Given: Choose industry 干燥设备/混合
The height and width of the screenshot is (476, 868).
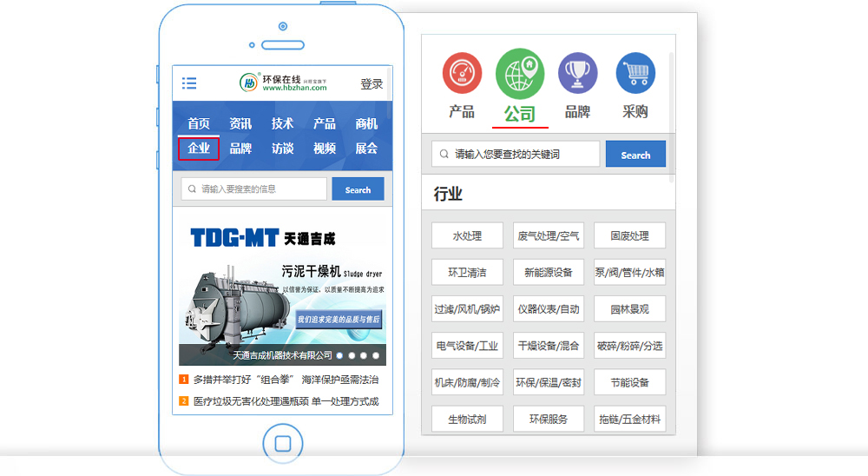Looking at the screenshot, I should (549, 345).
